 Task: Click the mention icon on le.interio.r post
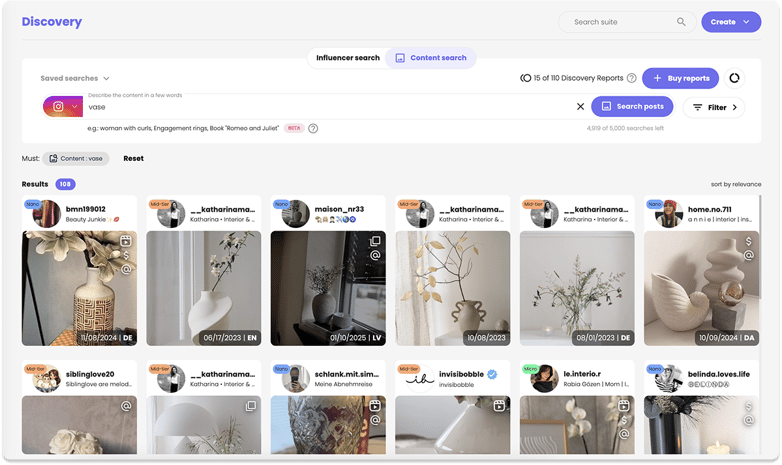[x=624, y=434]
